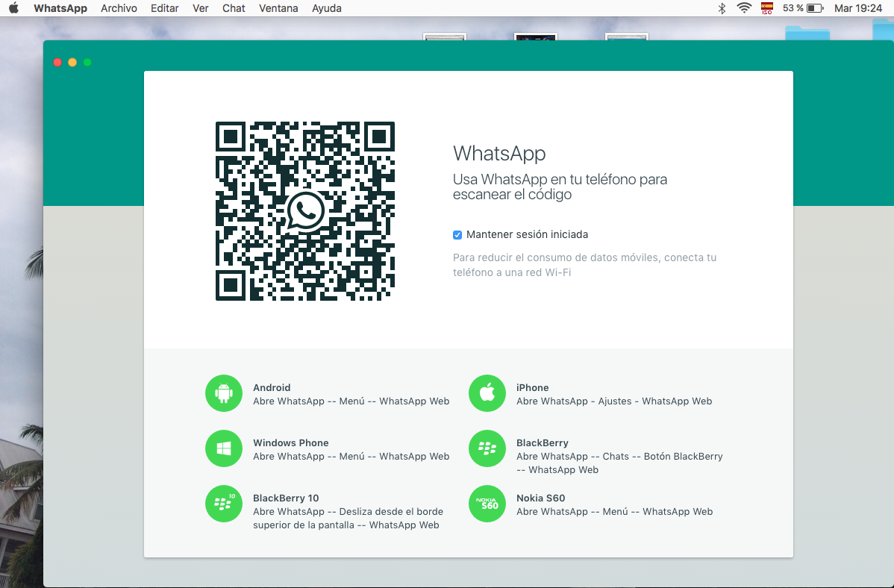Click 'Mantener sesión iniciada' label text

(527, 234)
